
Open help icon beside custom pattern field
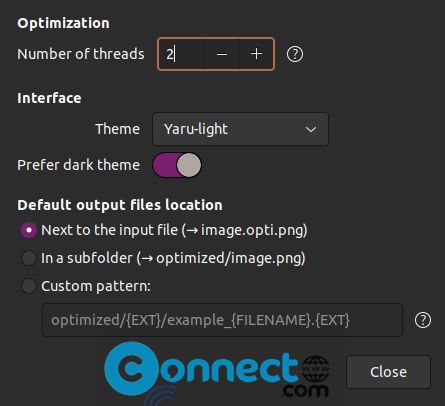[x=423, y=320]
